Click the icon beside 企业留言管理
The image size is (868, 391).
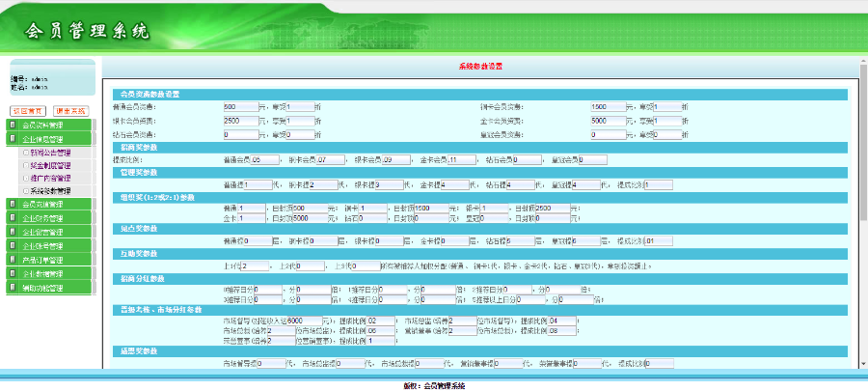click(13, 232)
